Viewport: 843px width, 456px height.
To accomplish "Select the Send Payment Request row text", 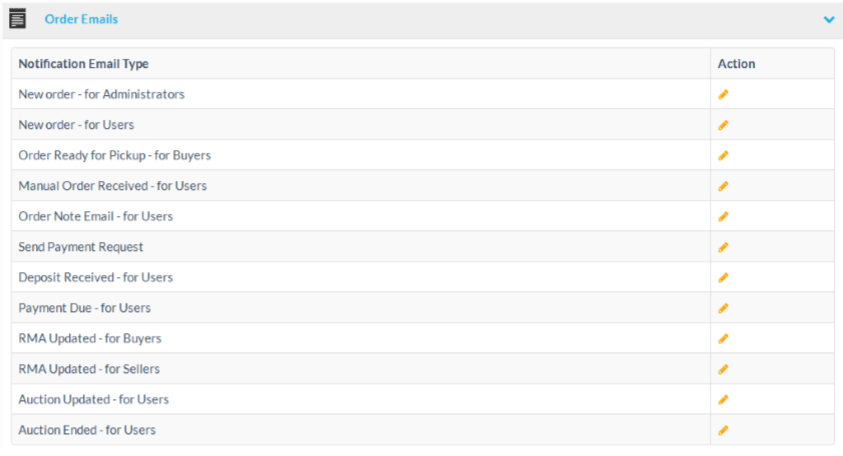I will (81, 247).
